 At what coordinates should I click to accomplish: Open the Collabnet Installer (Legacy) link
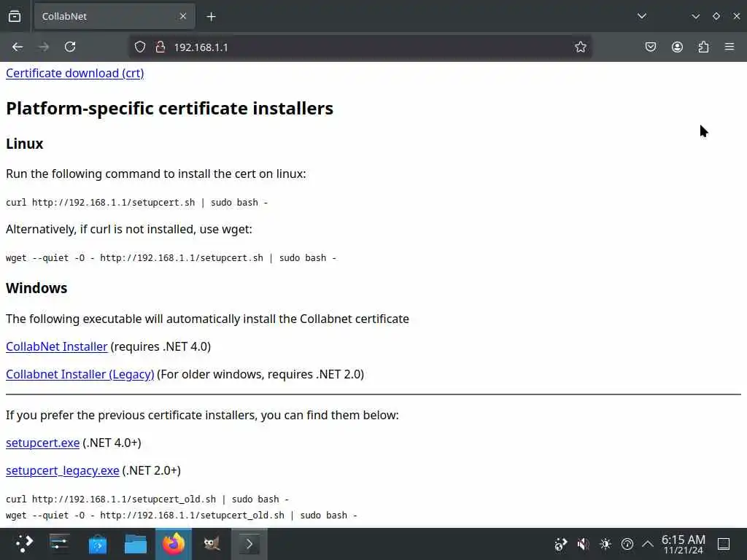click(80, 374)
